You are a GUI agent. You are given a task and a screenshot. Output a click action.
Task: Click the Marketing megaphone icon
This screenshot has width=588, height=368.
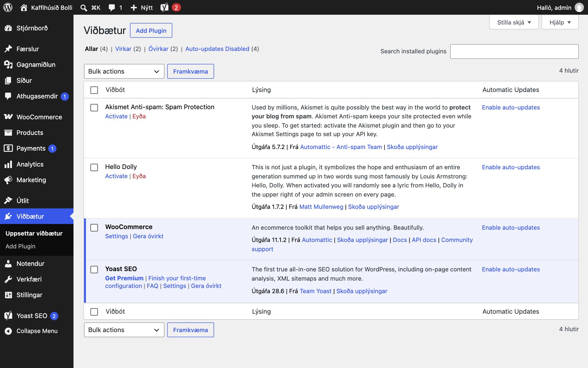pos(8,180)
